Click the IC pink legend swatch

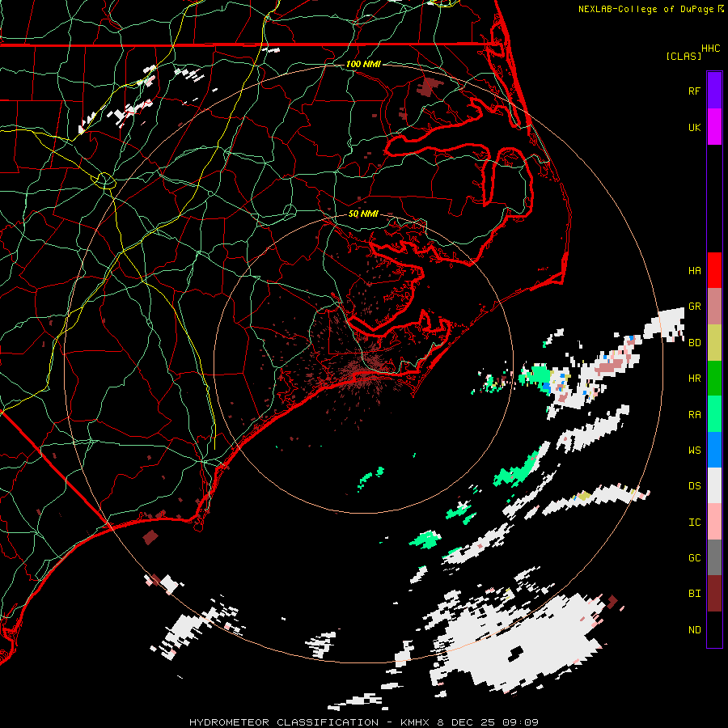(x=714, y=522)
